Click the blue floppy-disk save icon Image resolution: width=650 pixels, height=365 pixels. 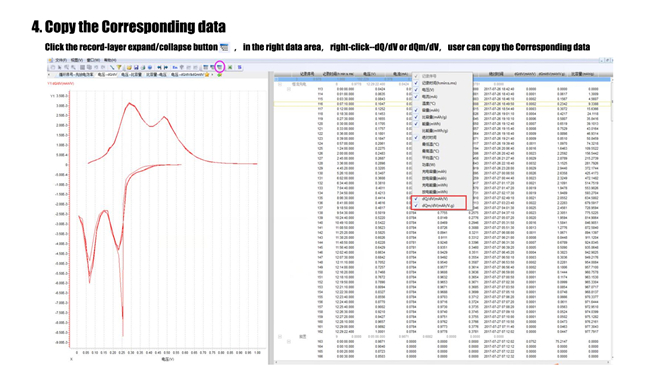(x=136, y=67)
